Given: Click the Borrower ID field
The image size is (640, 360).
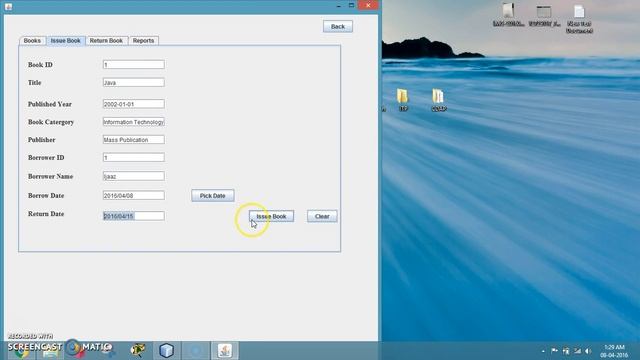Looking at the screenshot, I should coord(133,158).
